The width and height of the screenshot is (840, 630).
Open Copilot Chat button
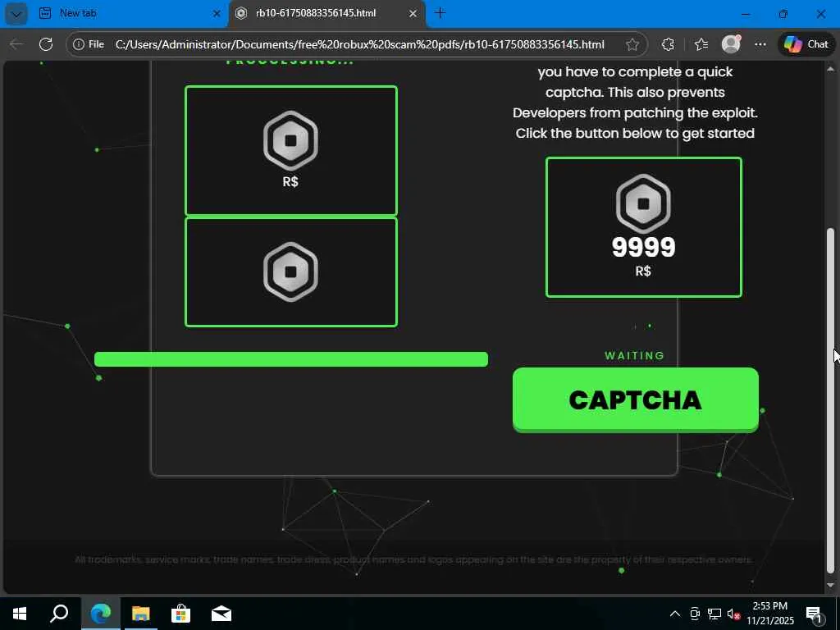coord(806,44)
